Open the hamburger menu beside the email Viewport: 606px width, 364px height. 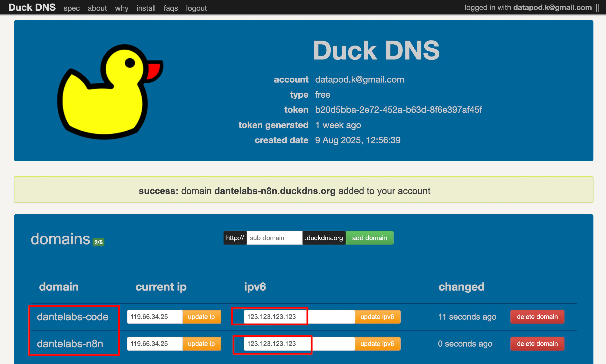(x=597, y=7)
